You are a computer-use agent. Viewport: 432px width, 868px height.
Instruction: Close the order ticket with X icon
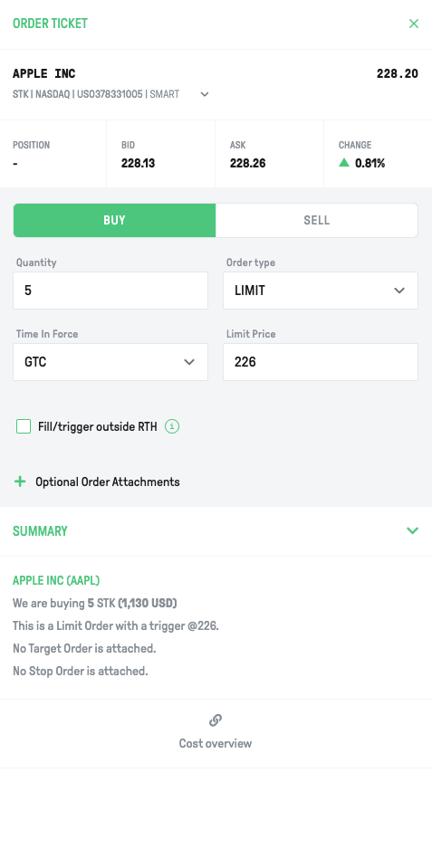pos(413,24)
